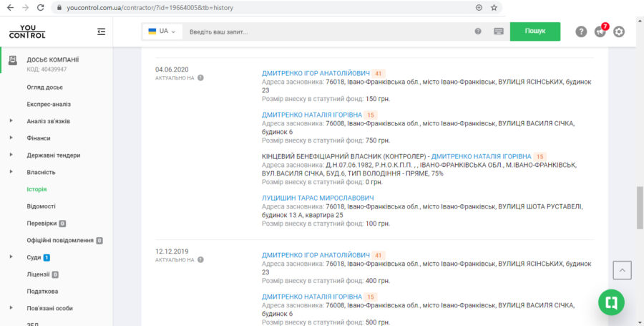Viewport: 644px width, 326px height.
Task: Open the UA language dropdown
Action: [x=162, y=32]
